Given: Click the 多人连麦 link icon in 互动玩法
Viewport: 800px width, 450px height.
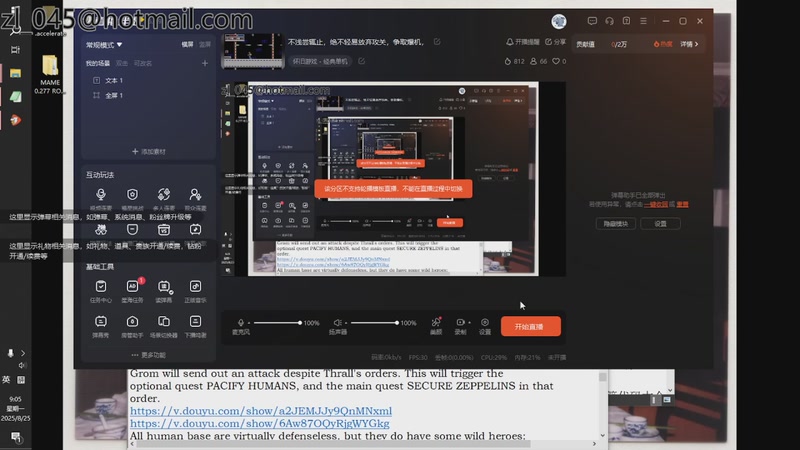Looking at the screenshot, I should 164,194.
